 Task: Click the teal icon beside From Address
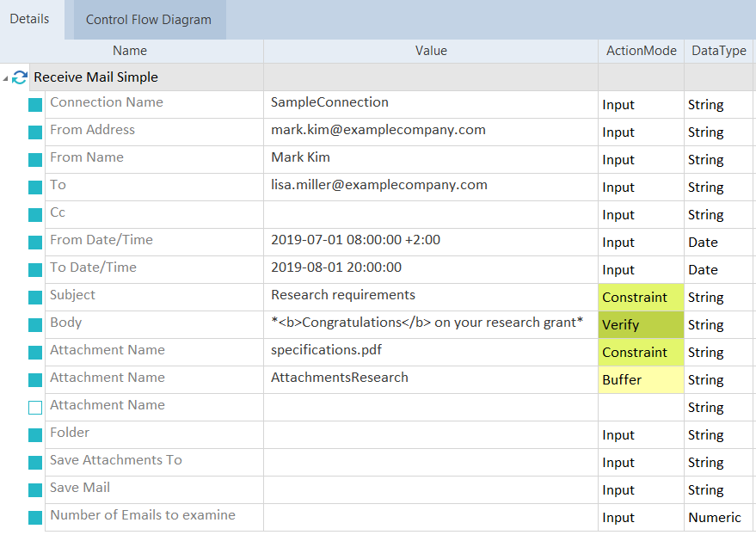(x=35, y=132)
